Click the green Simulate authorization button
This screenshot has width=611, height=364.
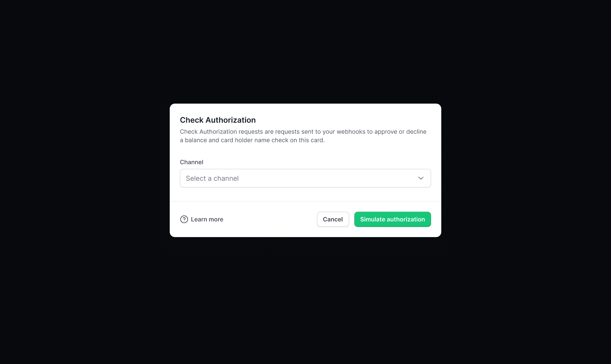click(392, 219)
